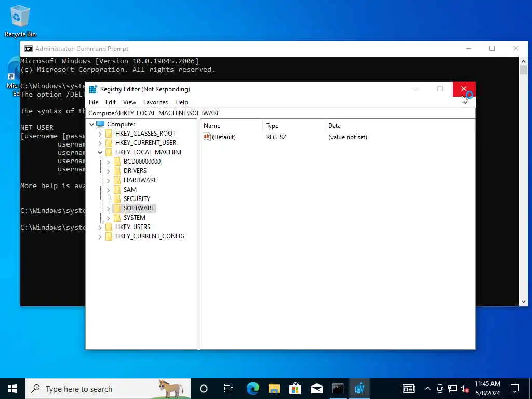532x399 pixels.
Task: Click the (value not set) data cell
Action: (348, 137)
